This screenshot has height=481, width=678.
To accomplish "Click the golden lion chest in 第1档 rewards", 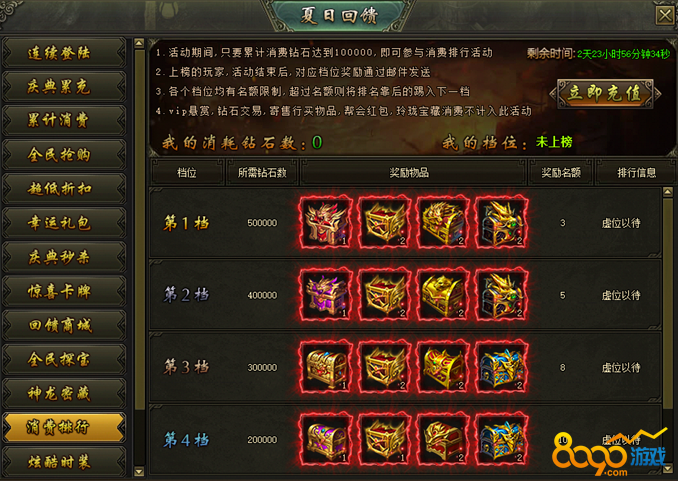I will 443,223.
